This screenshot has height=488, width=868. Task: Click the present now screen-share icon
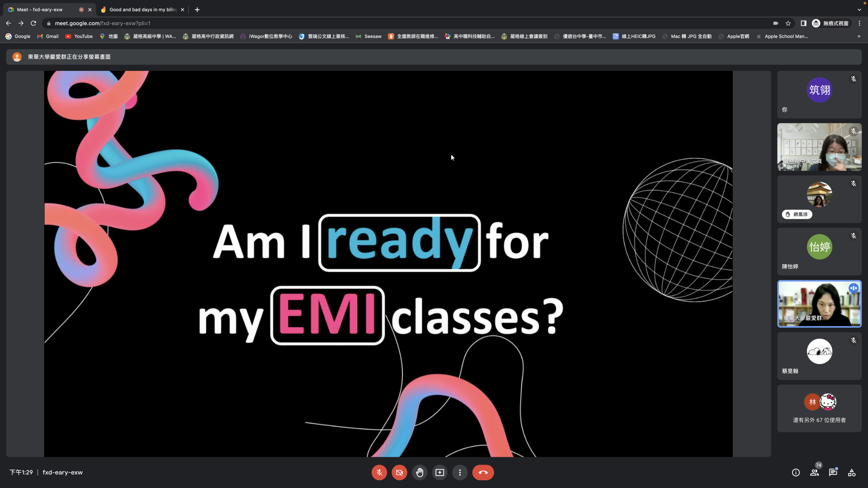click(x=440, y=472)
